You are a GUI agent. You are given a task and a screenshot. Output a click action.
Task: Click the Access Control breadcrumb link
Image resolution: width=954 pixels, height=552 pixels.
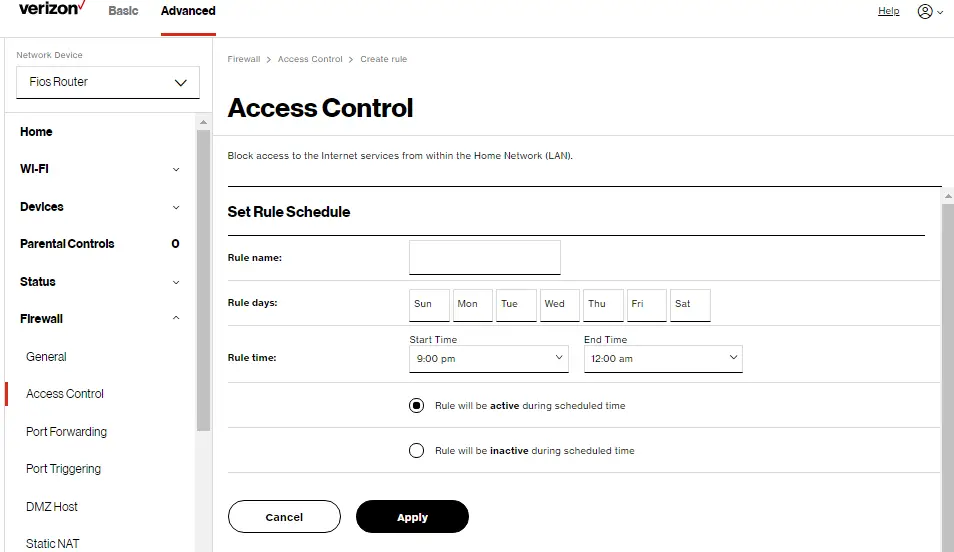pos(310,59)
